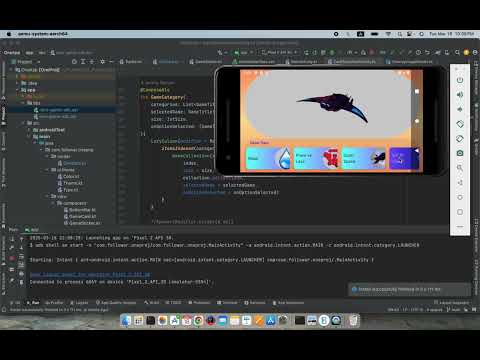The width and height of the screenshot is (480, 360).
Task: Open Trash in the Dock
Action: (353, 321)
